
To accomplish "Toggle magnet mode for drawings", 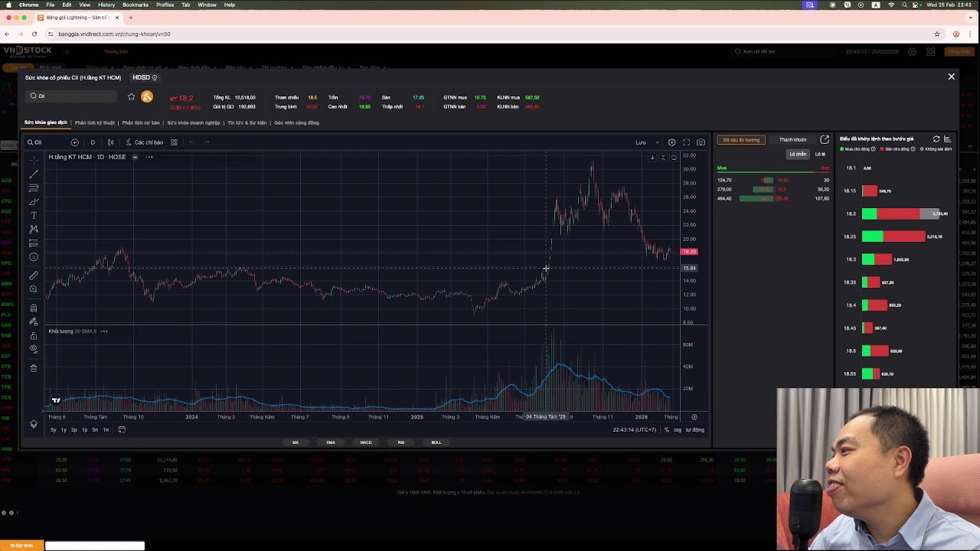I will pyautogui.click(x=34, y=308).
